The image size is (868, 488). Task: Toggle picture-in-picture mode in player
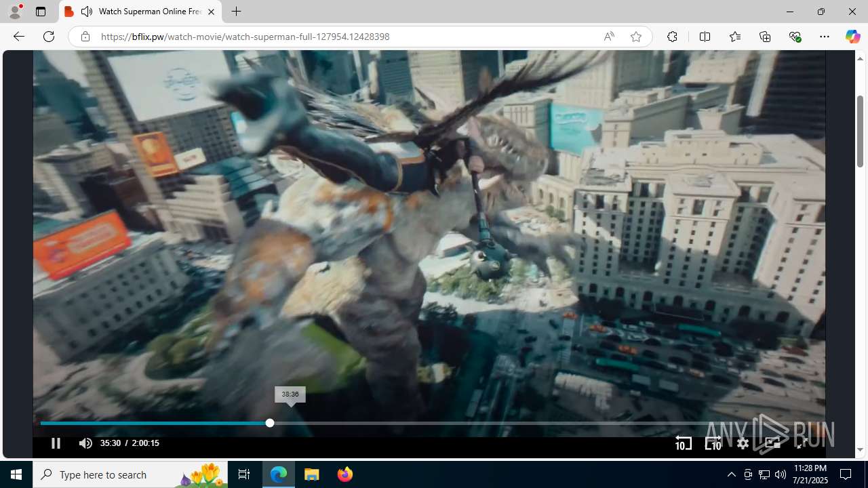(x=772, y=443)
